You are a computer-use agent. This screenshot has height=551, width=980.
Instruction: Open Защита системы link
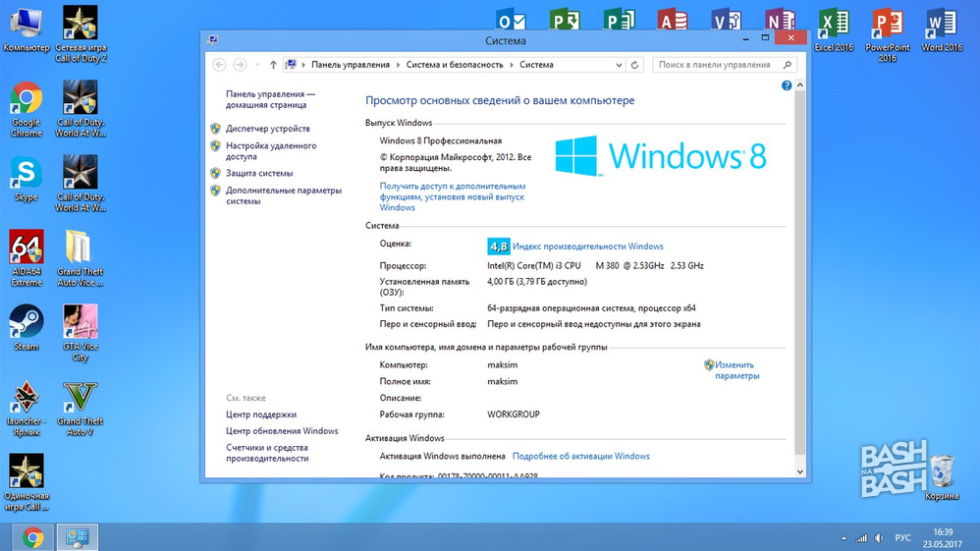(259, 173)
